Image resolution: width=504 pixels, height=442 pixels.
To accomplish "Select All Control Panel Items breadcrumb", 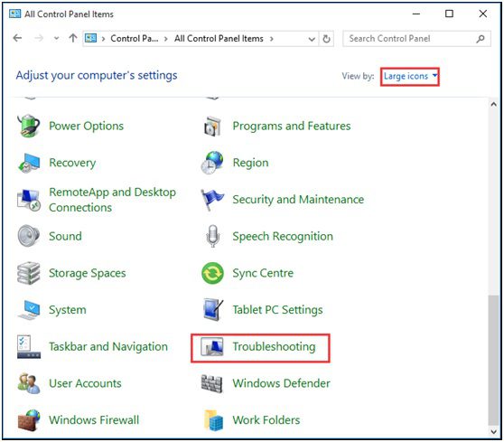I will [x=219, y=39].
